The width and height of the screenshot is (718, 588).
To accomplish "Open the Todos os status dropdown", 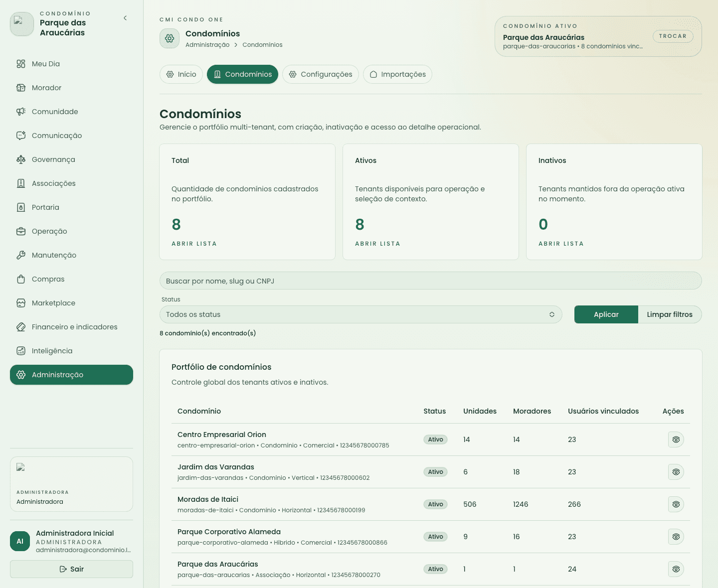I will click(360, 314).
